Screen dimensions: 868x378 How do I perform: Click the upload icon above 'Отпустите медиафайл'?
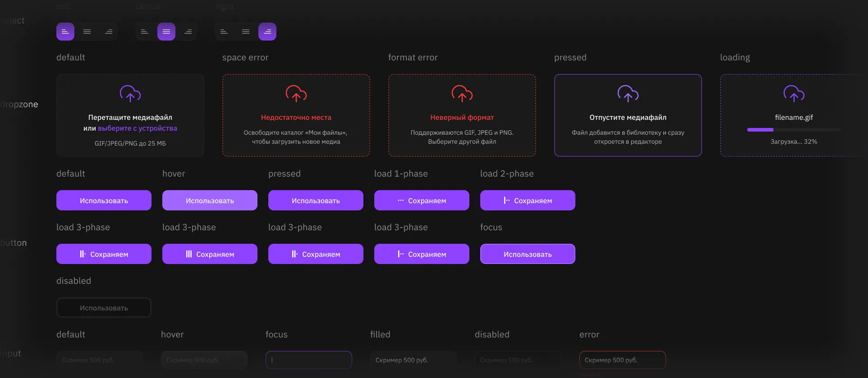(628, 94)
